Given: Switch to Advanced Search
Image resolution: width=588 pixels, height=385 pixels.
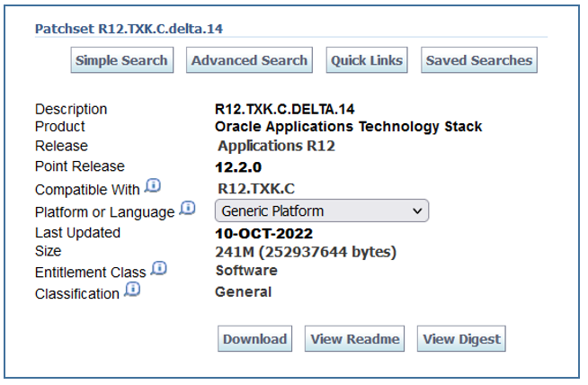Looking at the screenshot, I should 249,60.
